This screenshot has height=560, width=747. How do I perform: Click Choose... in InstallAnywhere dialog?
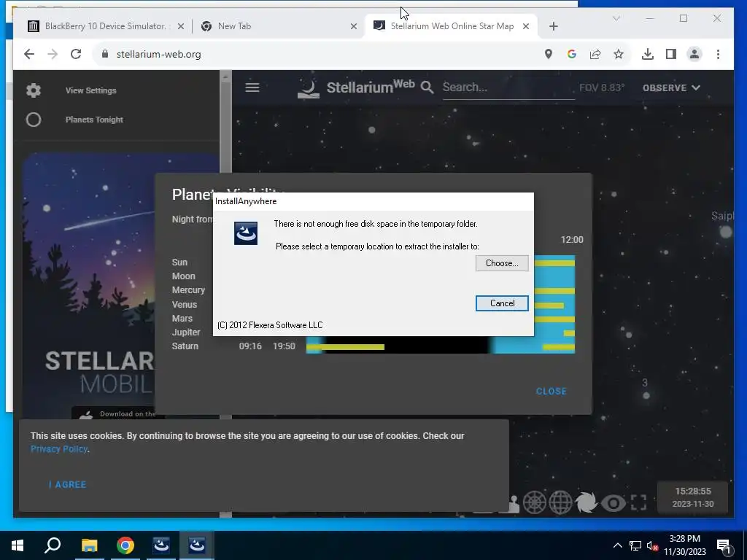502,263
